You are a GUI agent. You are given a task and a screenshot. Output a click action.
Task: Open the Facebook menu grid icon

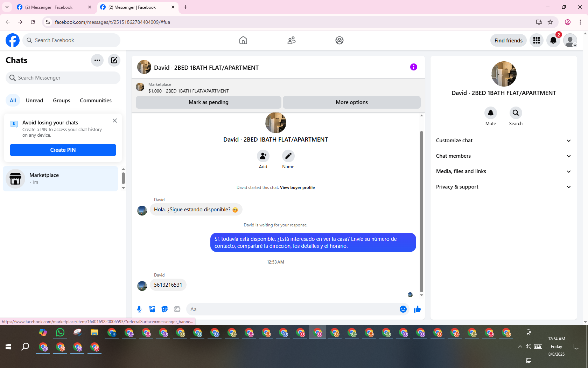tap(537, 40)
